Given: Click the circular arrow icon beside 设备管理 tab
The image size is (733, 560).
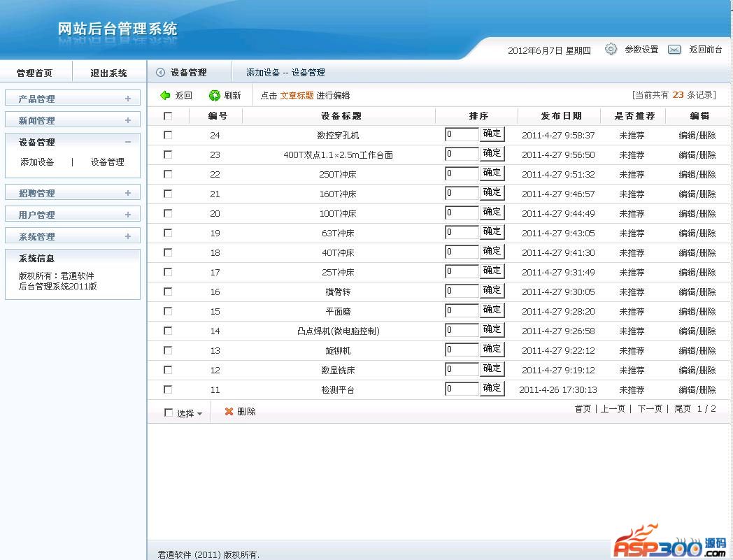Looking at the screenshot, I should [x=160, y=72].
